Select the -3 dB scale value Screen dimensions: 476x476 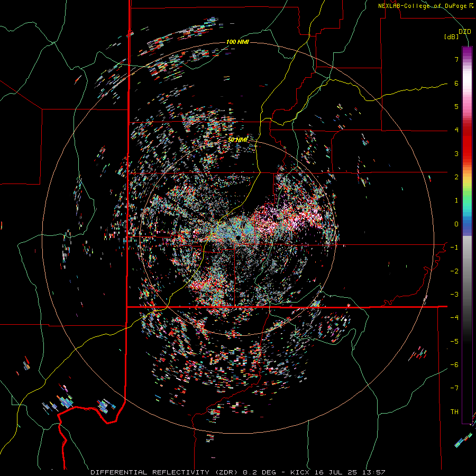[454, 295]
